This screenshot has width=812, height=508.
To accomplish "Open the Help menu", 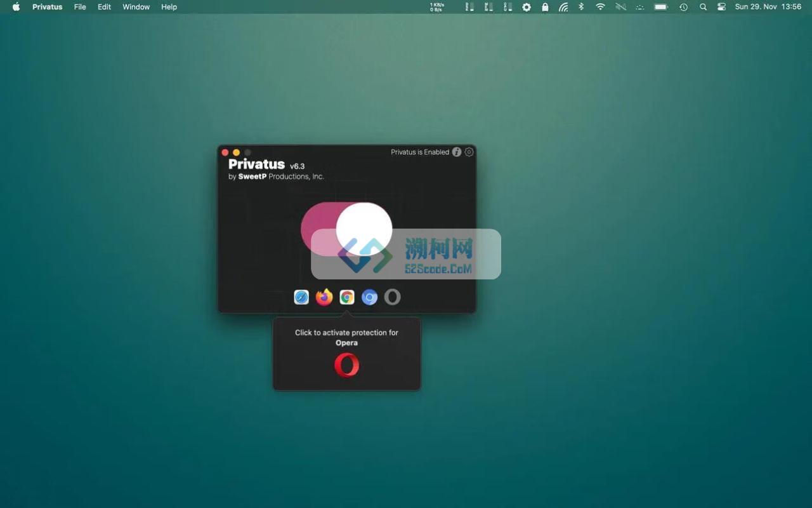I will point(169,7).
